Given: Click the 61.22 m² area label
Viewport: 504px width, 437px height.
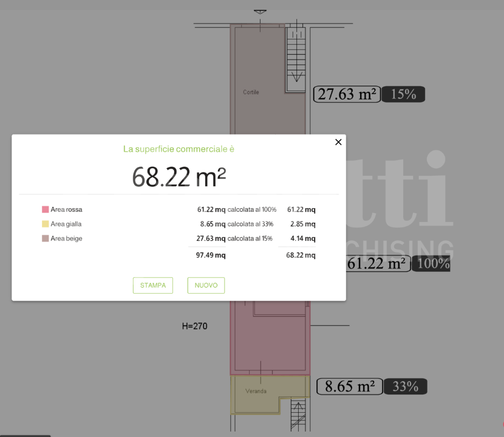Looking at the screenshot, I should 378,264.
